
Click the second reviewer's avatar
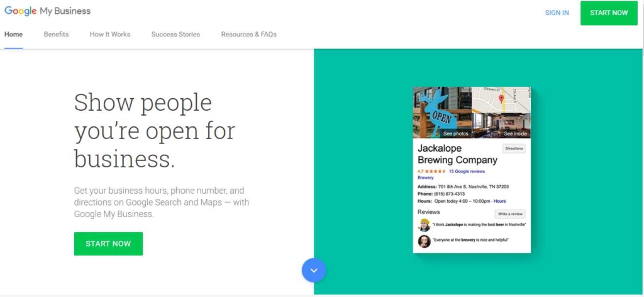click(x=425, y=241)
